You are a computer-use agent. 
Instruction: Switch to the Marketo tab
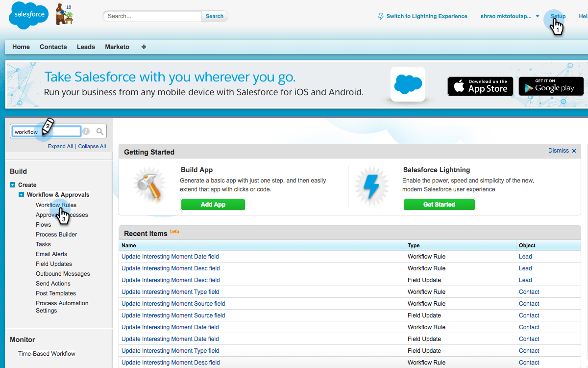tap(117, 47)
